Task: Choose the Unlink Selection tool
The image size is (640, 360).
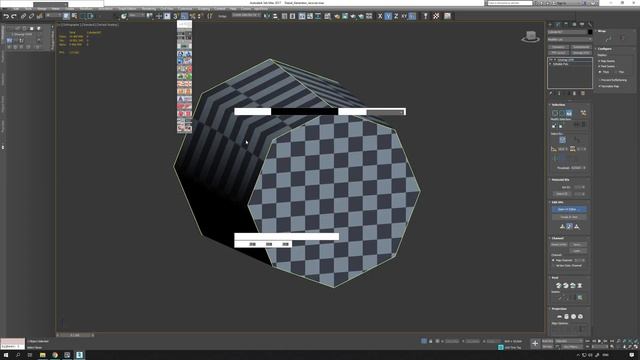Action: pyautogui.click(x=31, y=16)
